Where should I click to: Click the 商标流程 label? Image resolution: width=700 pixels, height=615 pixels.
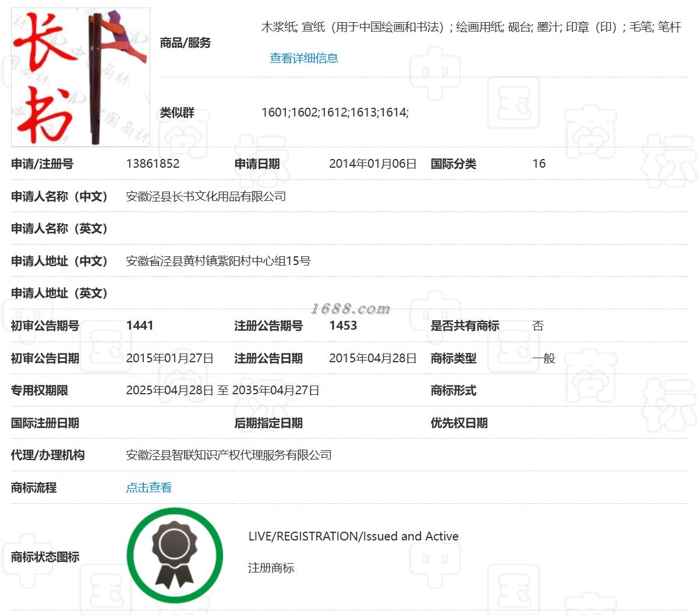34,487
